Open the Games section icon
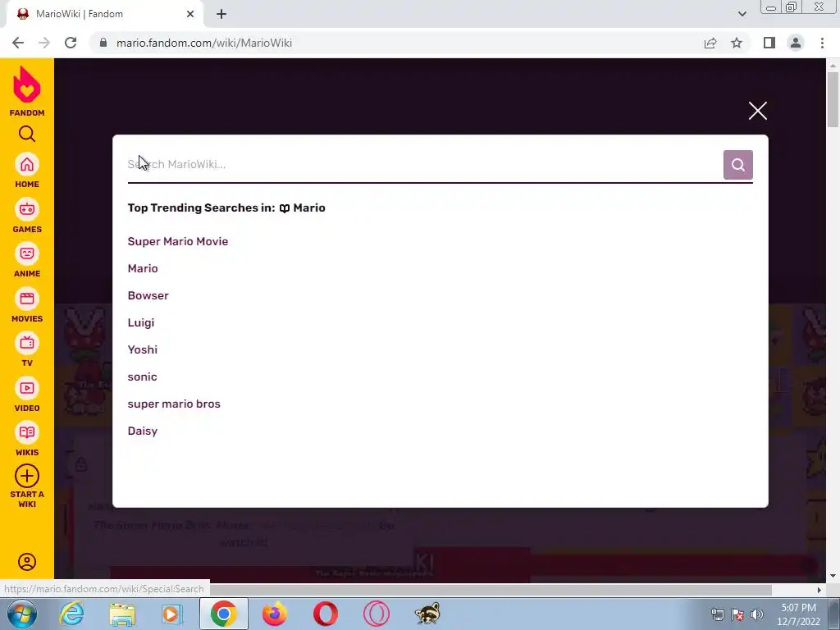 pyautogui.click(x=27, y=216)
